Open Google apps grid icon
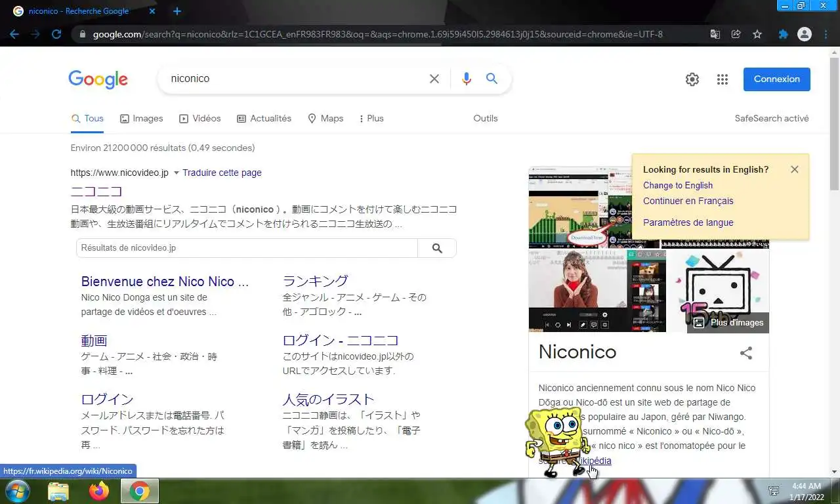 723,79
